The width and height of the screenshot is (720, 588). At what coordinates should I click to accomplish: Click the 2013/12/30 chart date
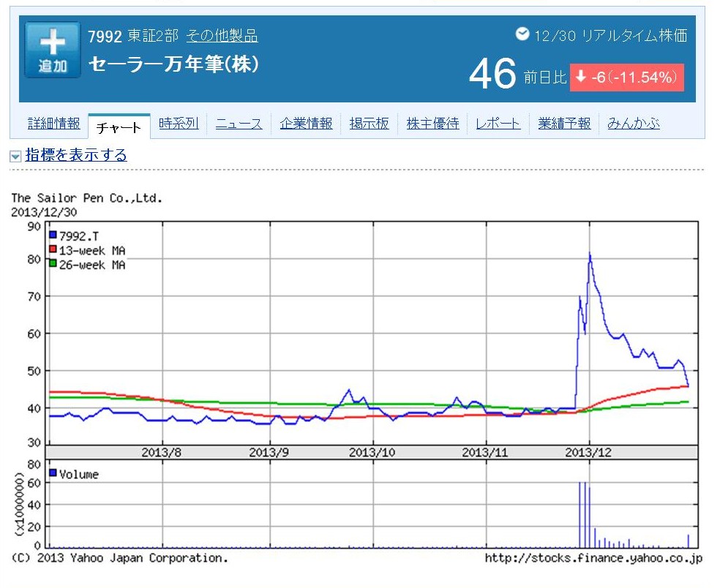pos(44,213)
